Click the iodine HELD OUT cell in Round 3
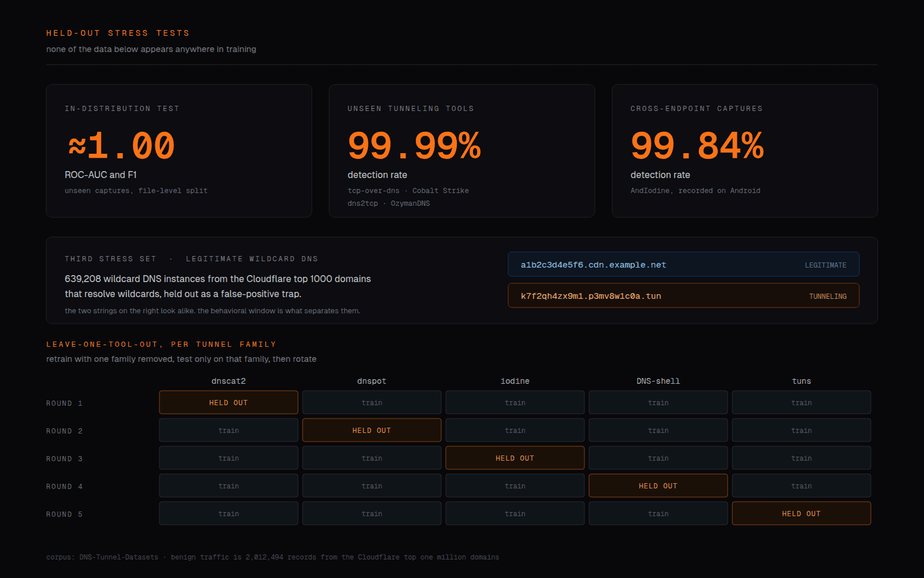Screen dimensions: 924x578 515,458
